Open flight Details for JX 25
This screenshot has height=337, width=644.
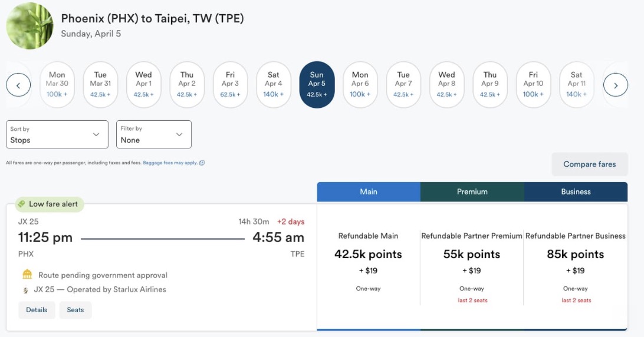click(37, 310)
